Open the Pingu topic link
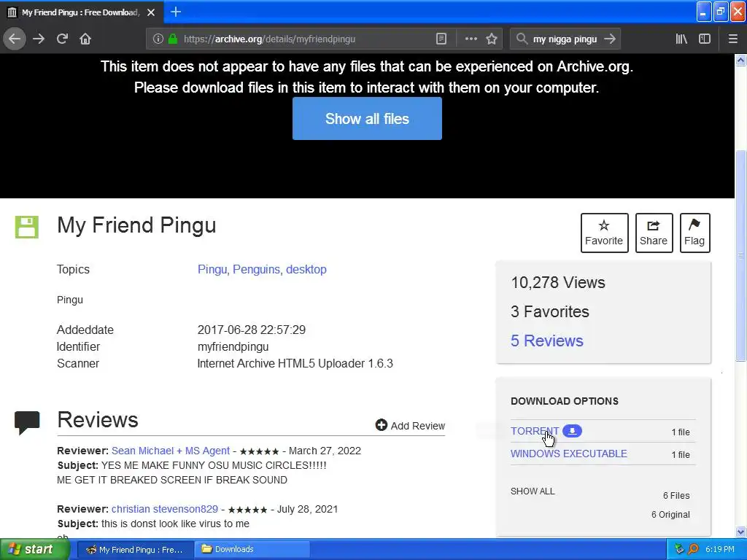 click(213, 270)
